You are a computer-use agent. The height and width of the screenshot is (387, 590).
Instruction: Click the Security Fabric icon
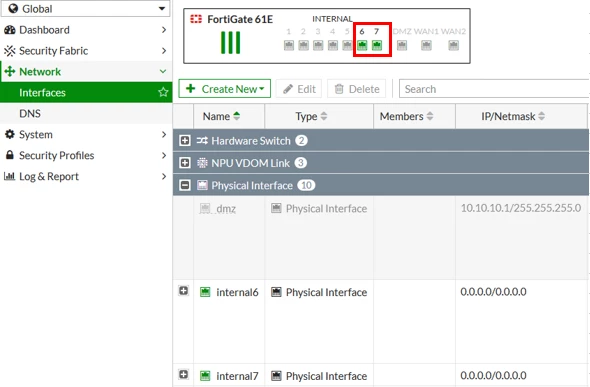[x=10, y=51]
